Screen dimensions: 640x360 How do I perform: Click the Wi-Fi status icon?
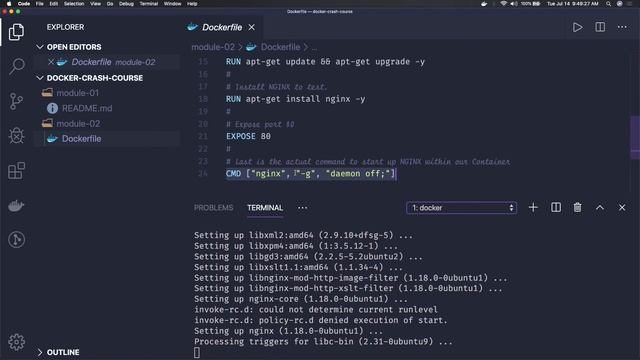click(x=504, y=4)
